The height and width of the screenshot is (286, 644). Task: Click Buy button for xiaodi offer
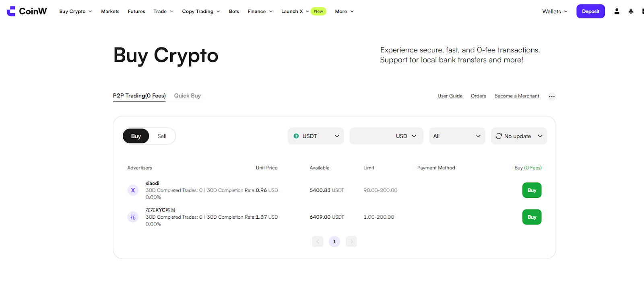coord(532,190)
